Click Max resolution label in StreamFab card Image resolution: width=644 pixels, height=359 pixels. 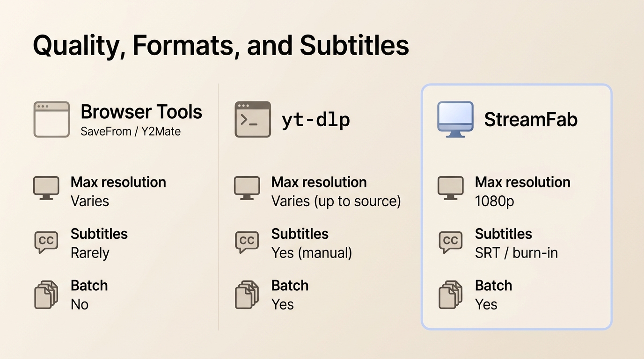point(523,182)
